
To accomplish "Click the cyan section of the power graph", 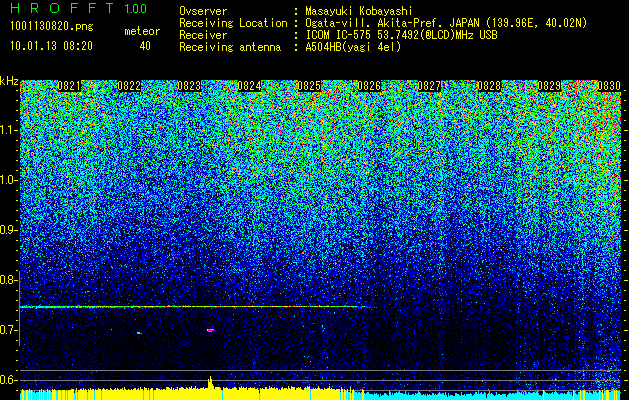I will [487, 395].
